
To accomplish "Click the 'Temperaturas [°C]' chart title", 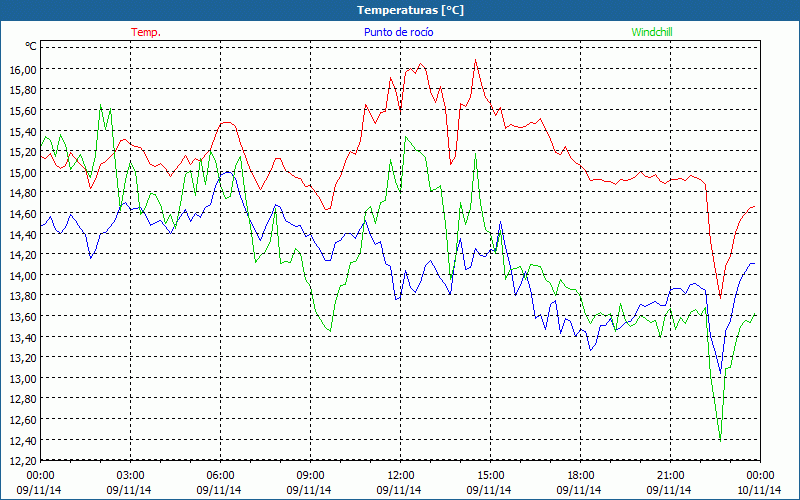I will click(x=410, y=10).
